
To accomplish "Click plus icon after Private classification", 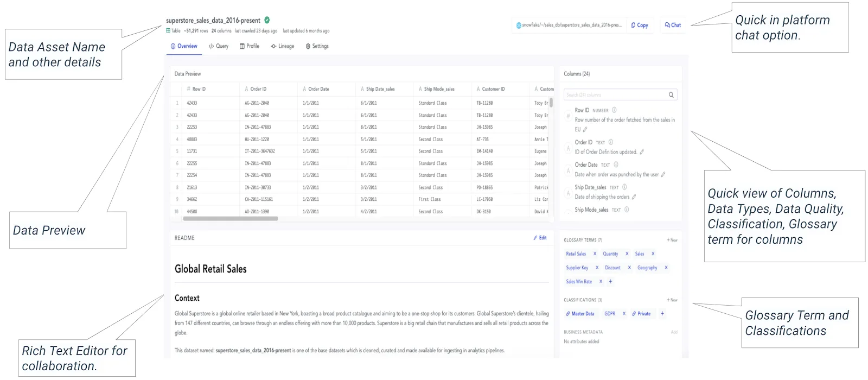I will coord(662,313).
